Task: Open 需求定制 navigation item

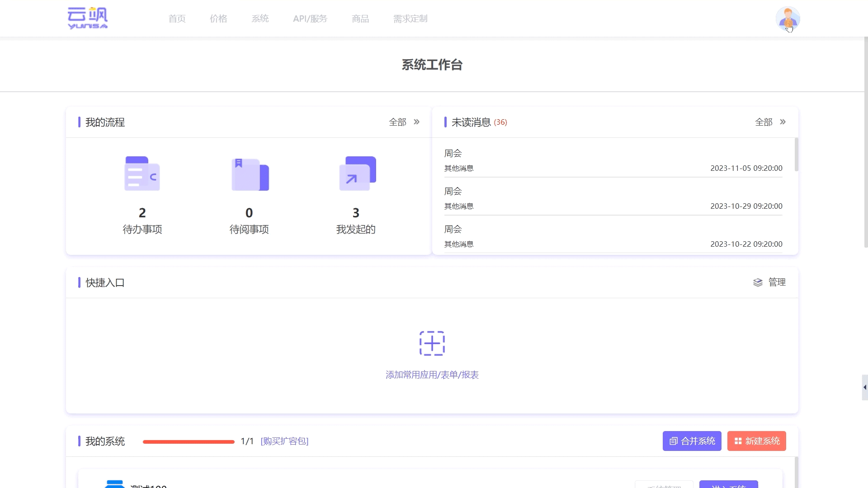Action: click(x=410, y=19)
